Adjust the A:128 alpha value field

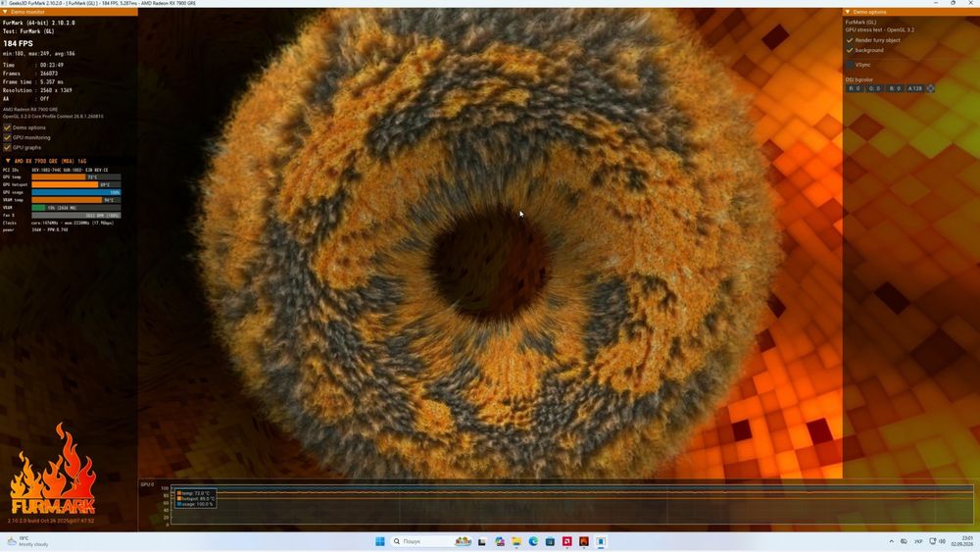click(x=915, y=89)
